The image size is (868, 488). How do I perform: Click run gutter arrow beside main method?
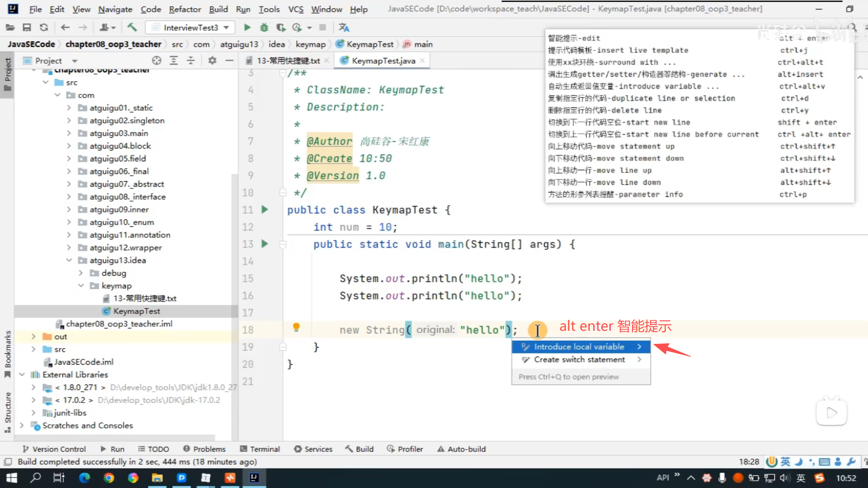click(x=265, y=244)
